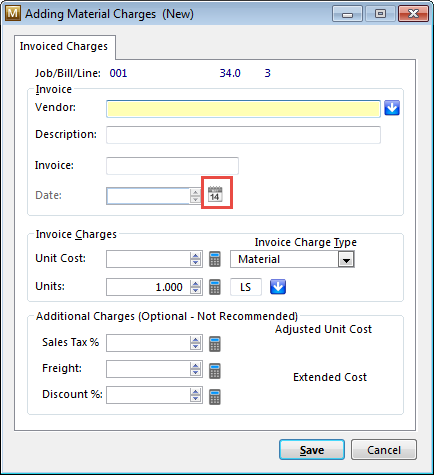The height and width of the screenshot is (475, 434).
Task: Select the Invoiced Charges tab
Action: (x=64, y=46)
